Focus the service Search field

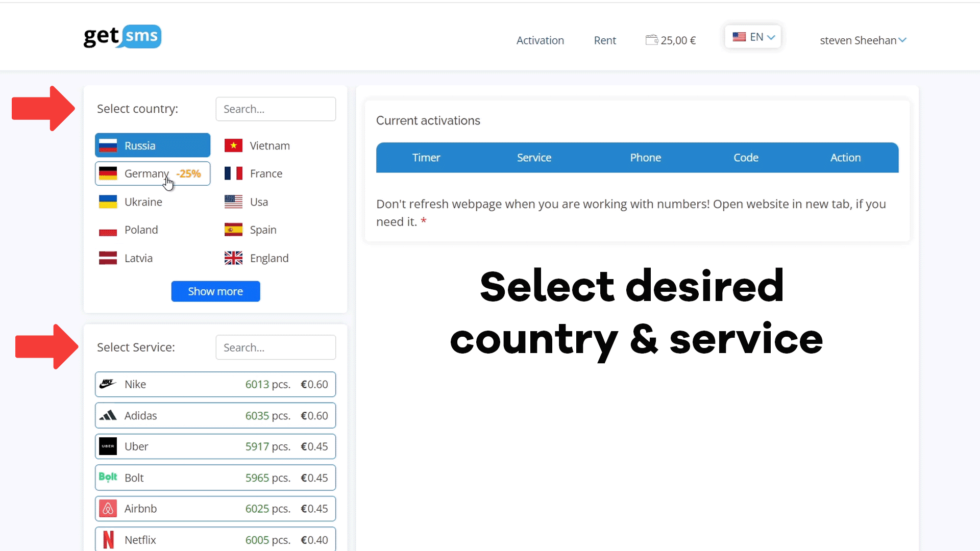point(276,347)
